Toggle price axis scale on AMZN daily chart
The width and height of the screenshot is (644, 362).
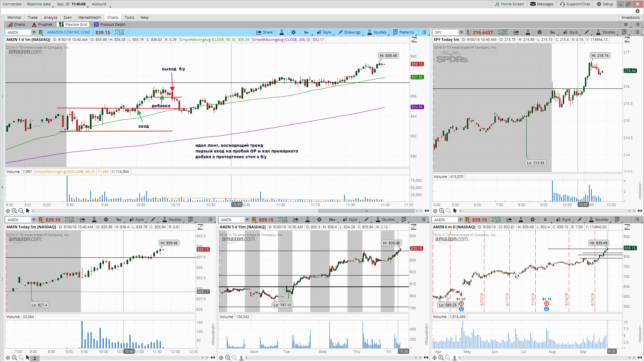[x=627, y=227]
